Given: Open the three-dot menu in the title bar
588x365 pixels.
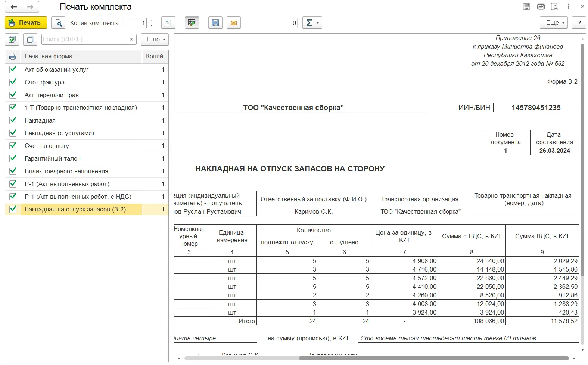Looking at the screenshot, I should coord(568,7).
